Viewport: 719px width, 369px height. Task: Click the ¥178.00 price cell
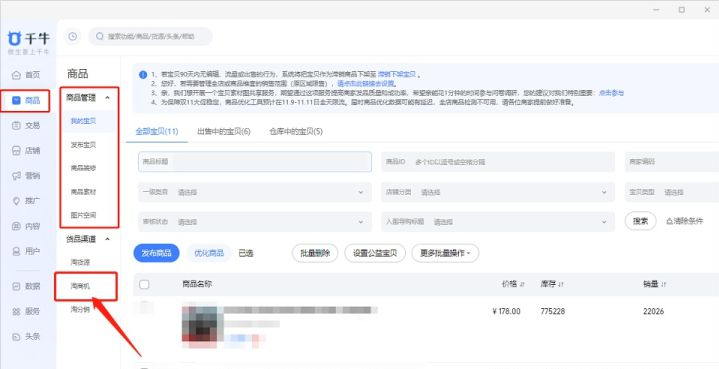pos(506,311)
